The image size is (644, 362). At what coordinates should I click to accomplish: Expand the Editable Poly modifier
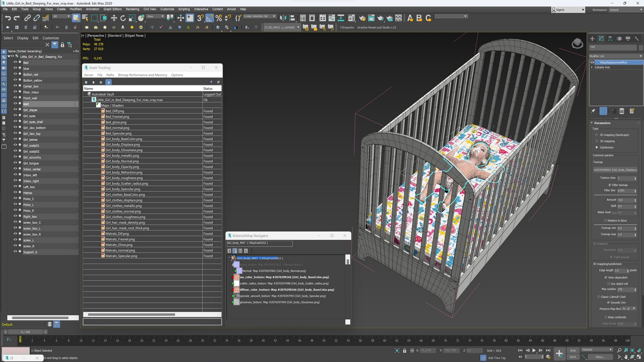tap(592, 67)
